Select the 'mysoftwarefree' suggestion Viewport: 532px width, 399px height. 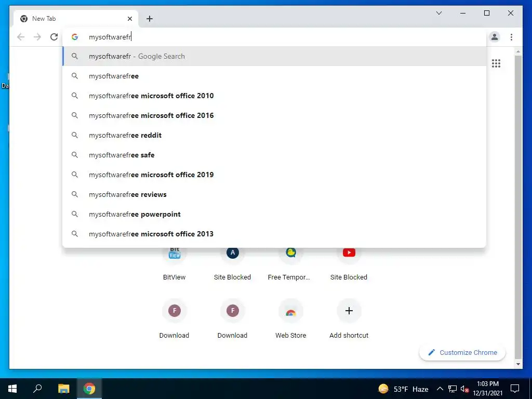[274, 76]
